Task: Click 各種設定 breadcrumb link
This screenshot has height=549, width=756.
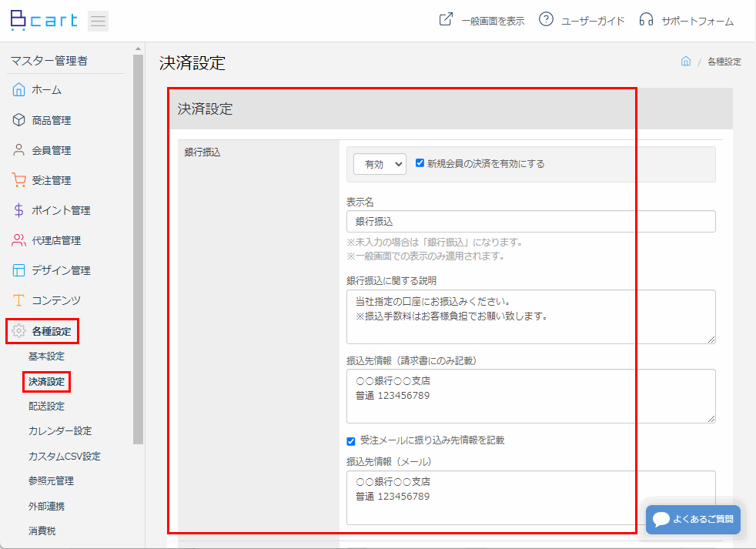Action: [724, 62]
